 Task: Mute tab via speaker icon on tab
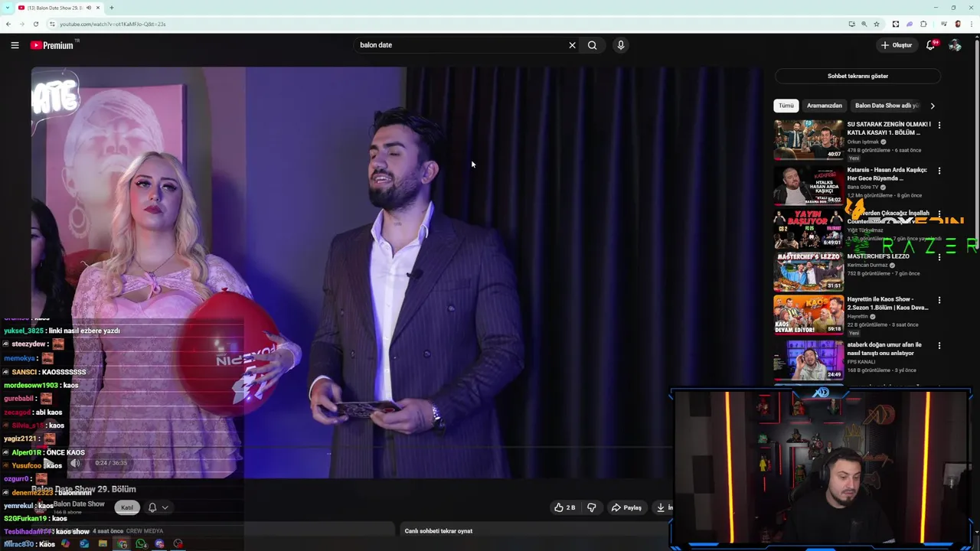tap(89, 8)
